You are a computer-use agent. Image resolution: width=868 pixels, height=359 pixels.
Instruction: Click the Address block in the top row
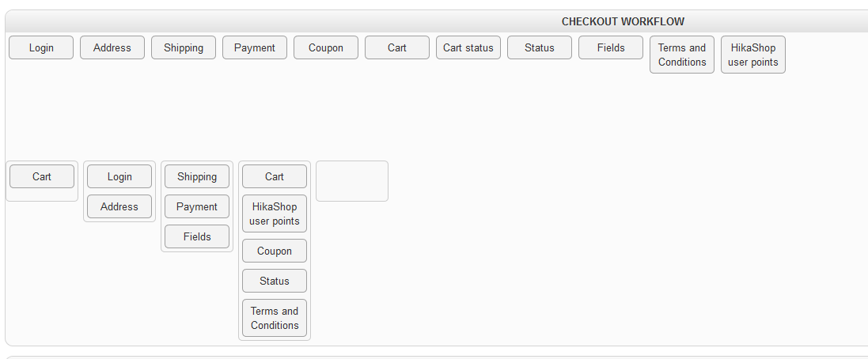[112, 47]
